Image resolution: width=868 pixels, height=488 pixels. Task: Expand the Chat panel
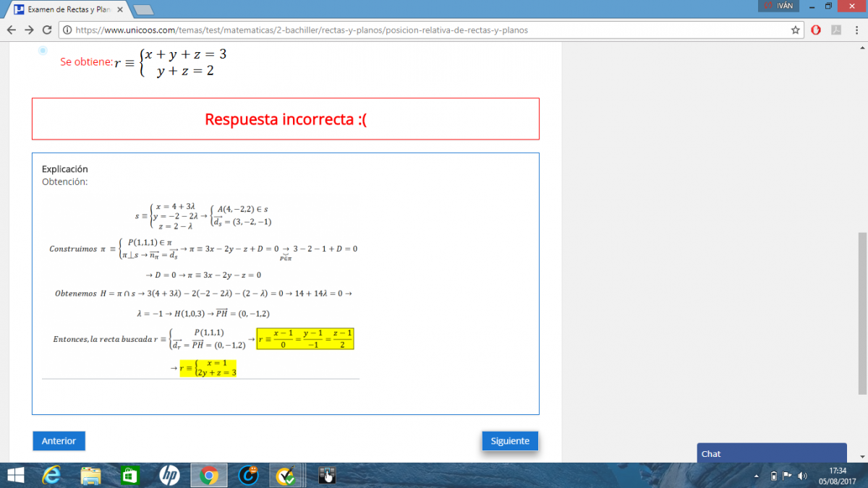(771, 453)
